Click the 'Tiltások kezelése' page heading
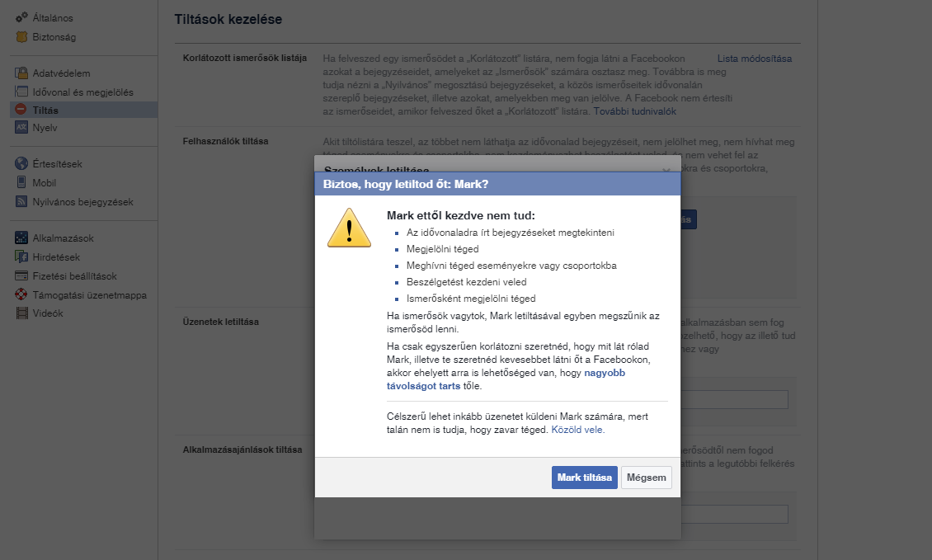Viewport: 932px width, 560px height. pos(228,19)
